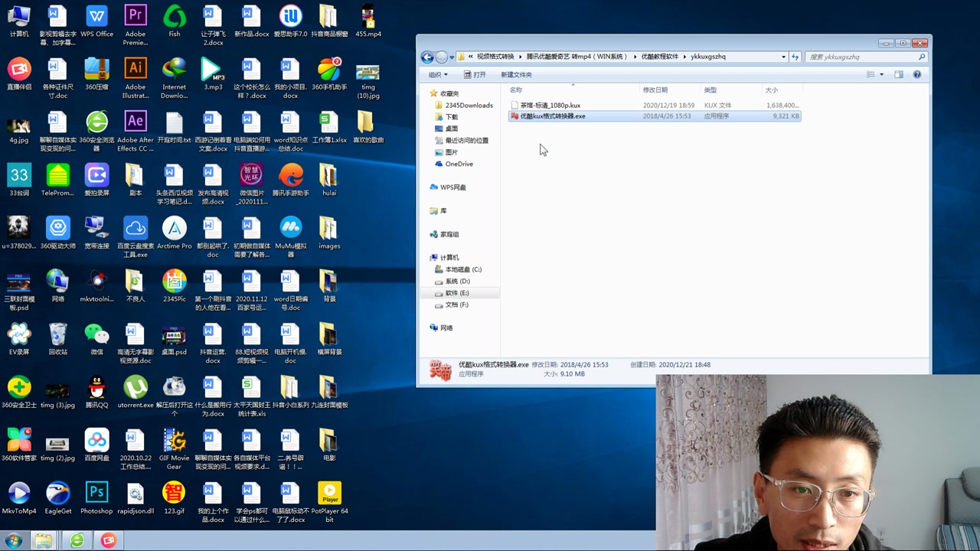Select the 工作簿1.xlsx spreadsheet icon
The image size is (980, 551).
(x=329, y=126)
